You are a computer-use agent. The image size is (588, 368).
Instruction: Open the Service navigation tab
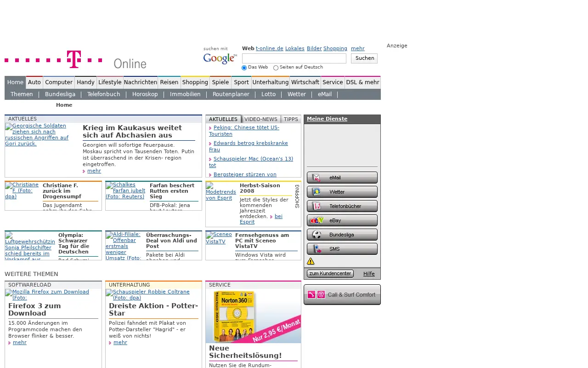click(333, 82)
